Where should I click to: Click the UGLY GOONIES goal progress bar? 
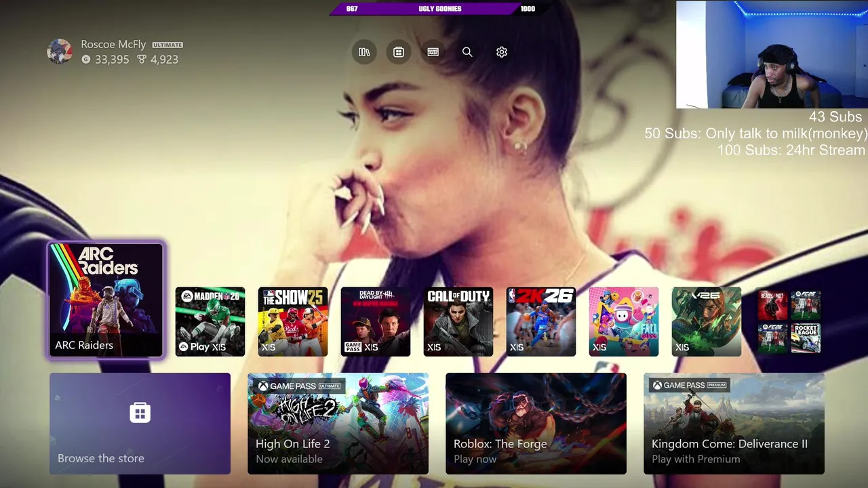(440, 9)
